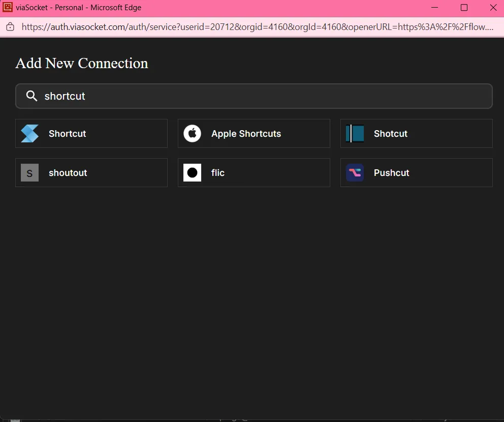Close the viaSocket popup window
504x422 pixels.
pos(493,8)
